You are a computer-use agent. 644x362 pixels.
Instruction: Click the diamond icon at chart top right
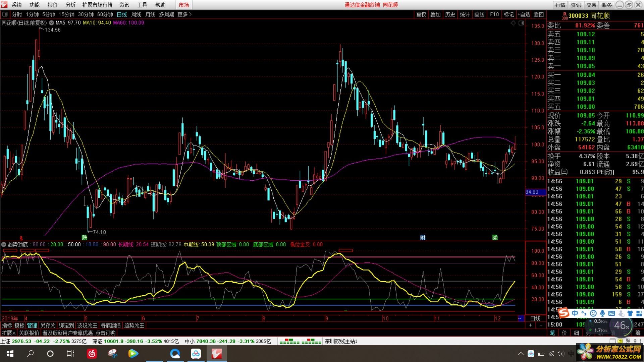[x=514, y=23]
